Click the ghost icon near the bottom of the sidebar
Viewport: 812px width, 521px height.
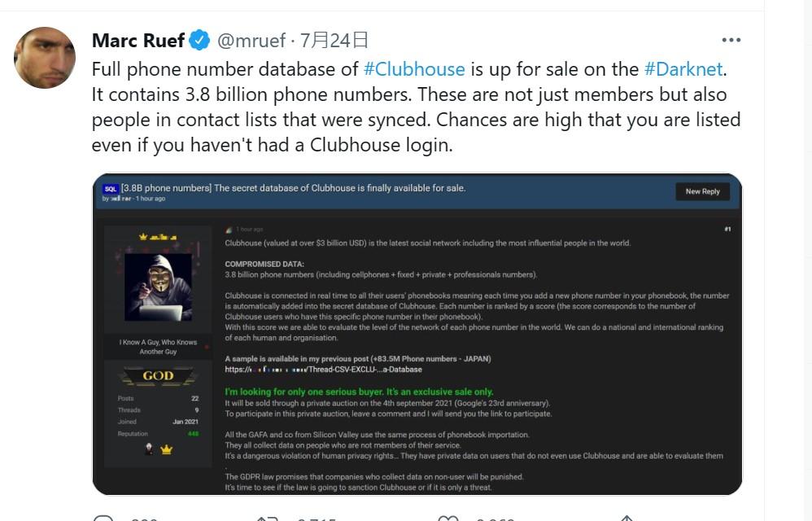pyautogui.click(x=149, y=447)
